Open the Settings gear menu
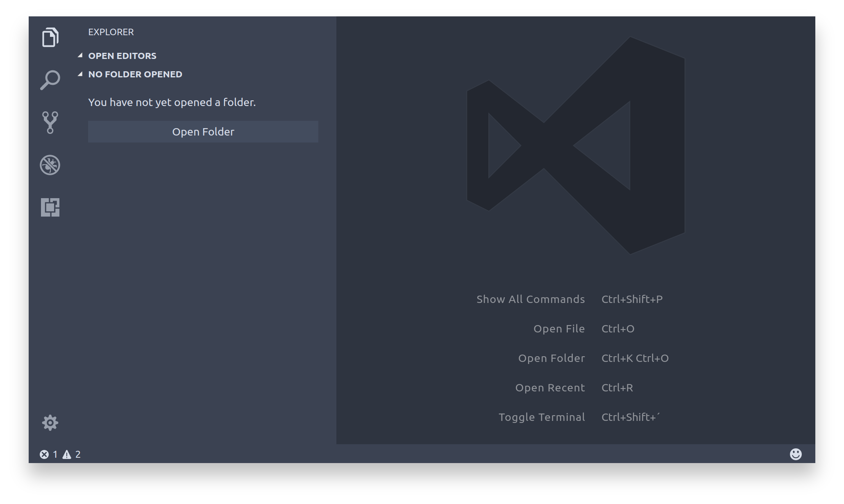This screenshot has height=504, width=844. pyautogui.click(x=50, y=423)
